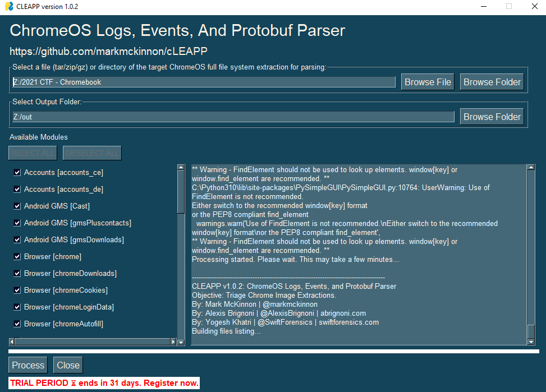
Task: Click the log output vertical scrollbar thumb
Action: point(531,331)
